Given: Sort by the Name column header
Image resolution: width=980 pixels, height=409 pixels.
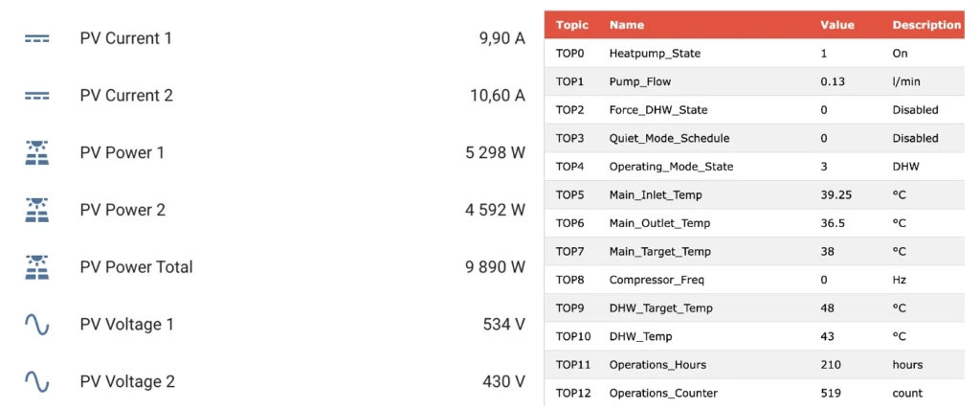Looking at the screenshot, I should click(x=627, y=25).
